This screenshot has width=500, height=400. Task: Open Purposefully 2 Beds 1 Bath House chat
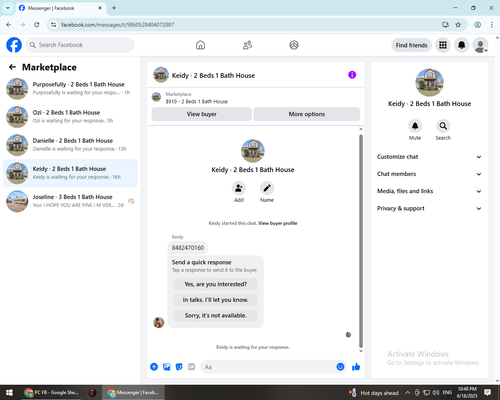(x=70, y=89)
